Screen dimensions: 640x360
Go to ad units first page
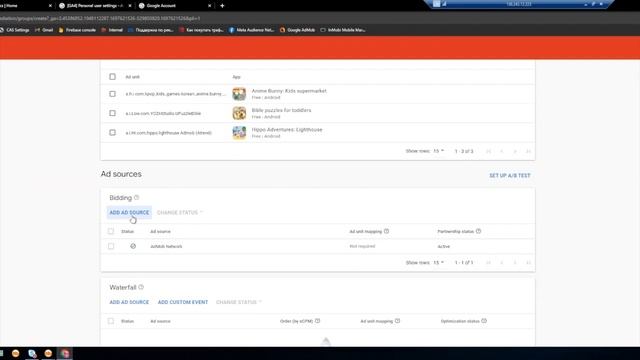(489, 151)
